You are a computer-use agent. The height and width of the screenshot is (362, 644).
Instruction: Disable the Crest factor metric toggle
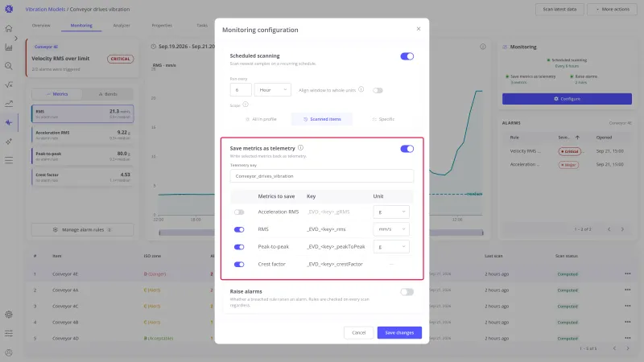239,265
